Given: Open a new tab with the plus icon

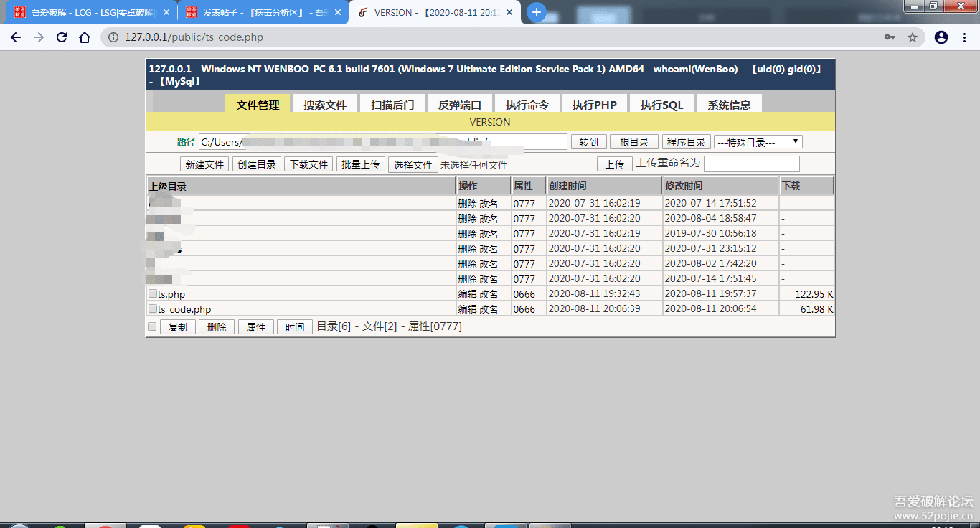Looking at the screenshot, I should (537, 11).
